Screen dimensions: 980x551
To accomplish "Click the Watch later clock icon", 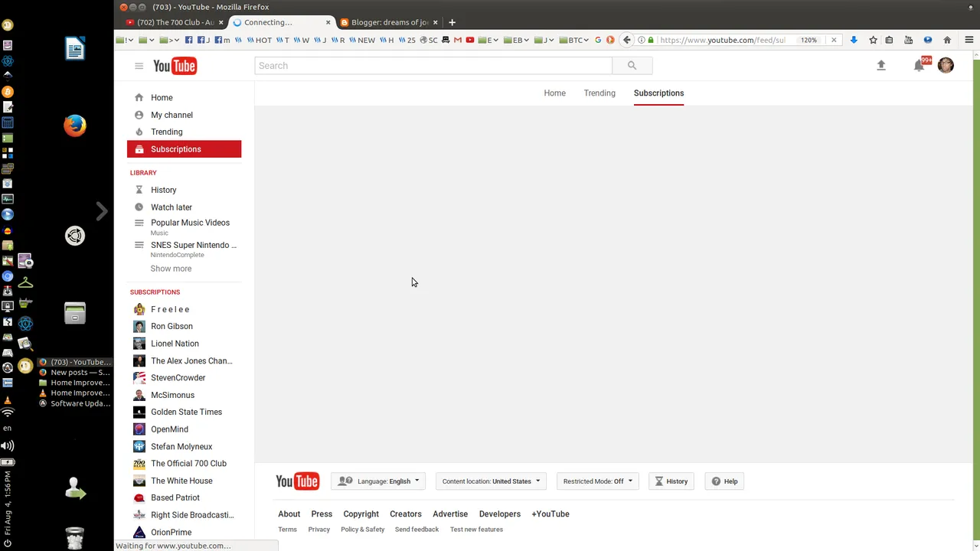I will [139, 207].
